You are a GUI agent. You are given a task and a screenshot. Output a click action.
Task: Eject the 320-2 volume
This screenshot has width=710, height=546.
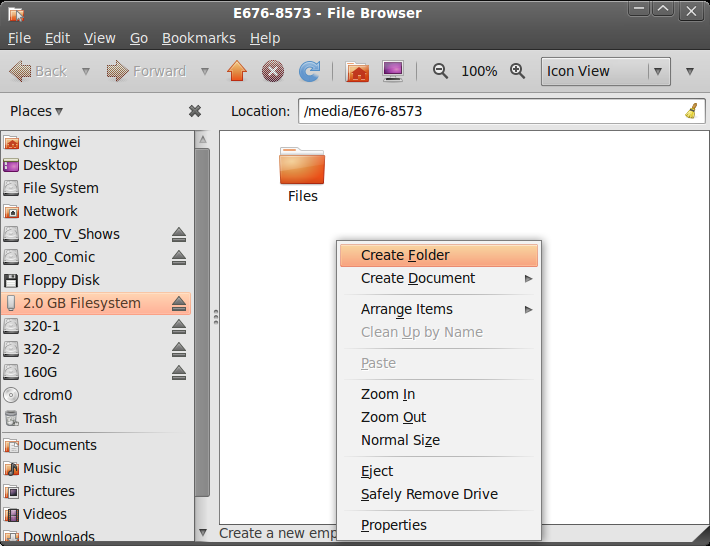179,350
